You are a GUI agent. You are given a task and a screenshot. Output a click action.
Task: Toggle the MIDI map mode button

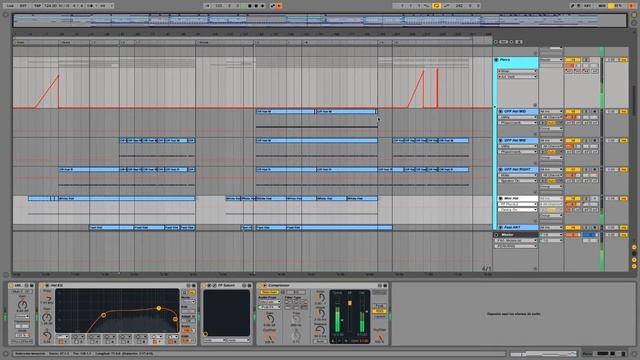[x=602, y=6]
